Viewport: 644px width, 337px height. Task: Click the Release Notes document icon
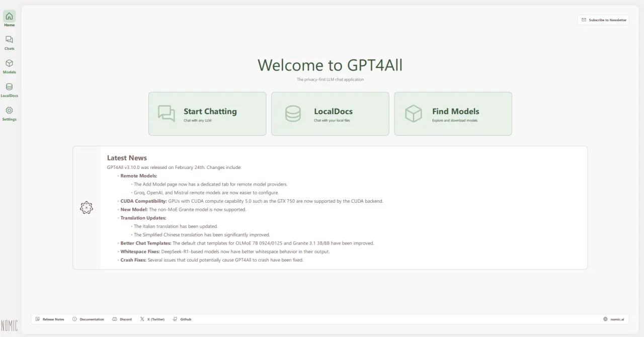coord(38,319)
